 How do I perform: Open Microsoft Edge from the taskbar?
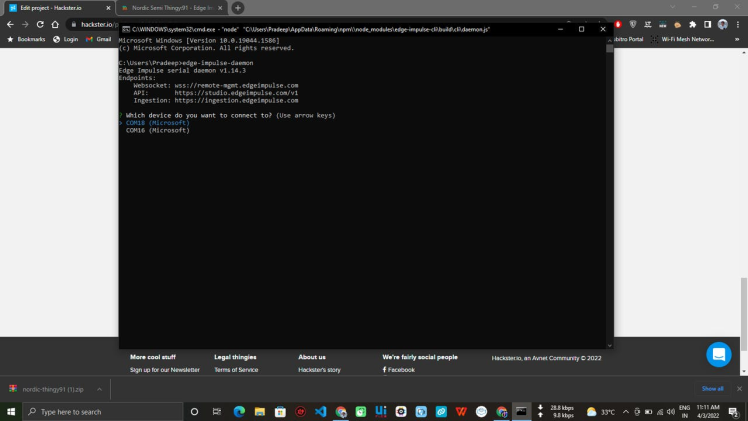(239, 411)
